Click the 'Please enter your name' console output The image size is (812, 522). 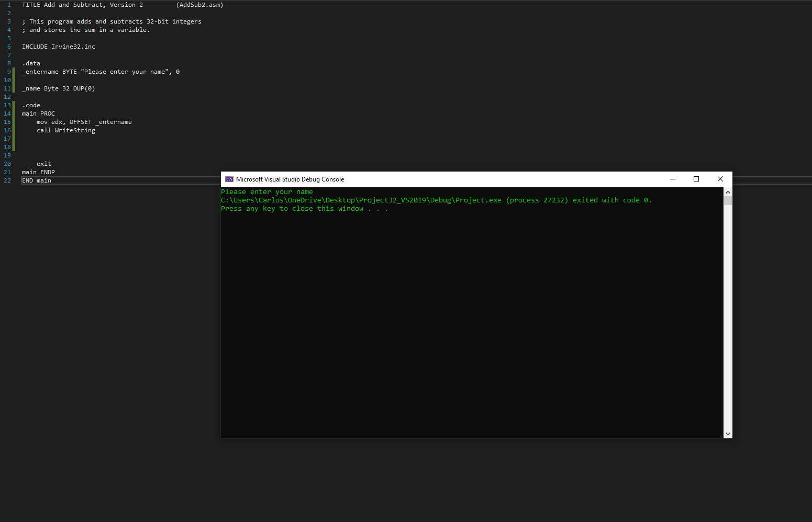(x=267, y=191)
